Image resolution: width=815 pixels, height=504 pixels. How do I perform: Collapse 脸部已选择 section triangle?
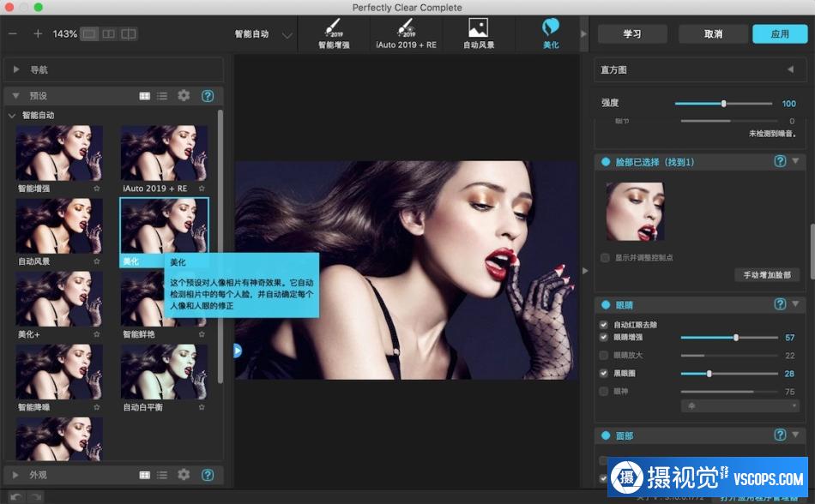click(796, 161)
